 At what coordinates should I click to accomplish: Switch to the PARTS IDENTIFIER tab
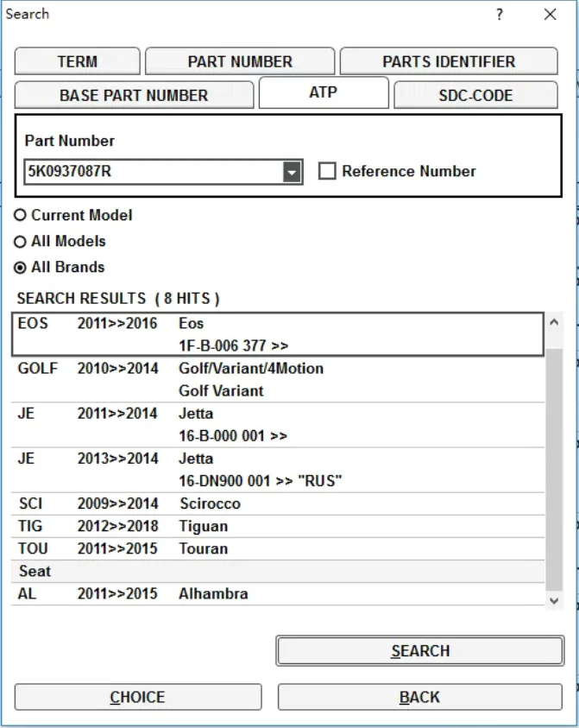[x=448, y=62]
